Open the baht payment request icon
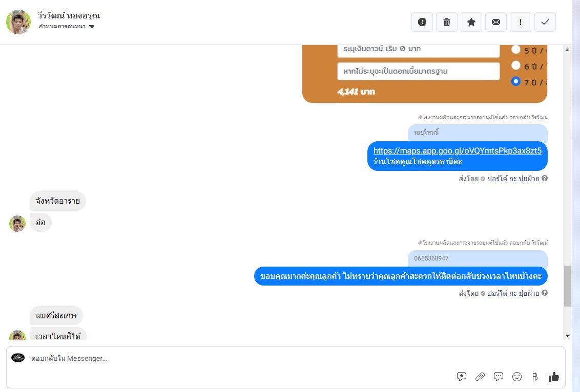 pos(535,377)
